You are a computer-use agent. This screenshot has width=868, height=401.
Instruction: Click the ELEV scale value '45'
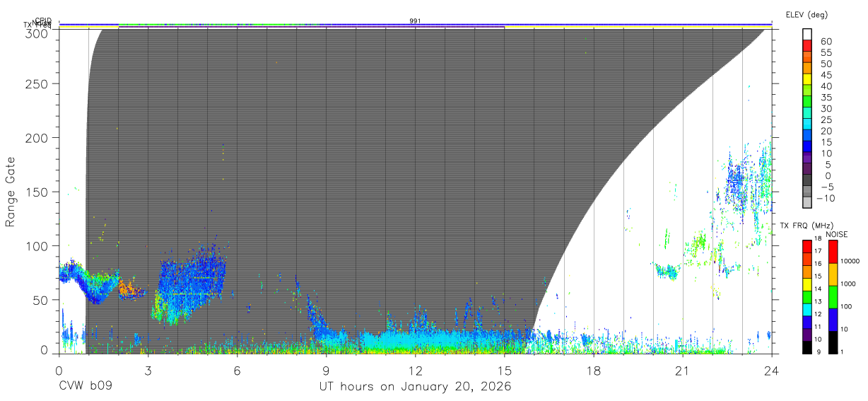pos(826,75)
